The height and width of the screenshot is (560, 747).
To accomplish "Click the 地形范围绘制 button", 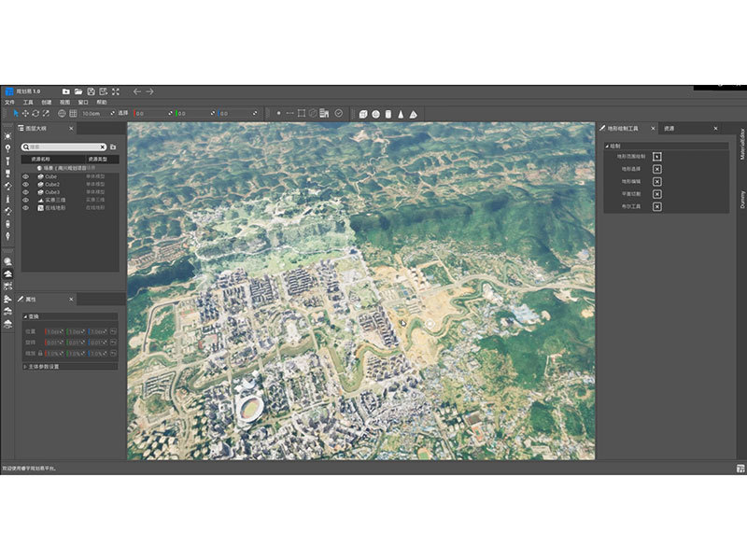I will [x=657, y=157].
